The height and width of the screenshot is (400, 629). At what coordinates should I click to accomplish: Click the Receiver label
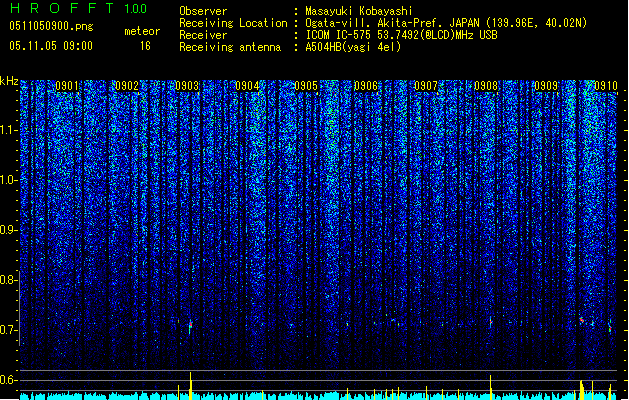tap(203, 35)
